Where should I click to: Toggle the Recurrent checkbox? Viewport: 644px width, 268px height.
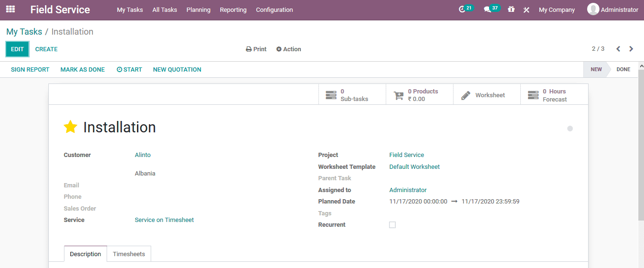392,225
